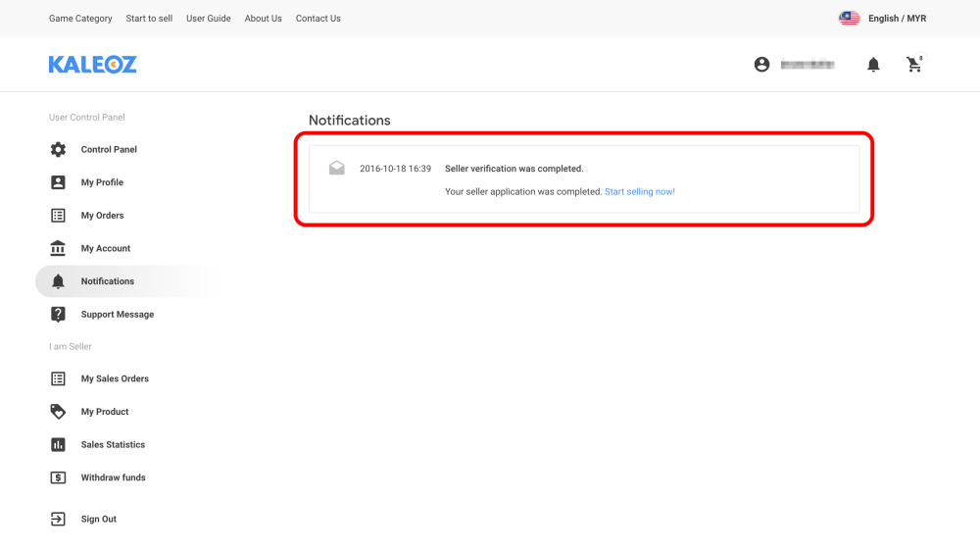Click the header notification bell icon
Image resolution: width=980 pixels, height=552 pixels.
click(873, 65)
